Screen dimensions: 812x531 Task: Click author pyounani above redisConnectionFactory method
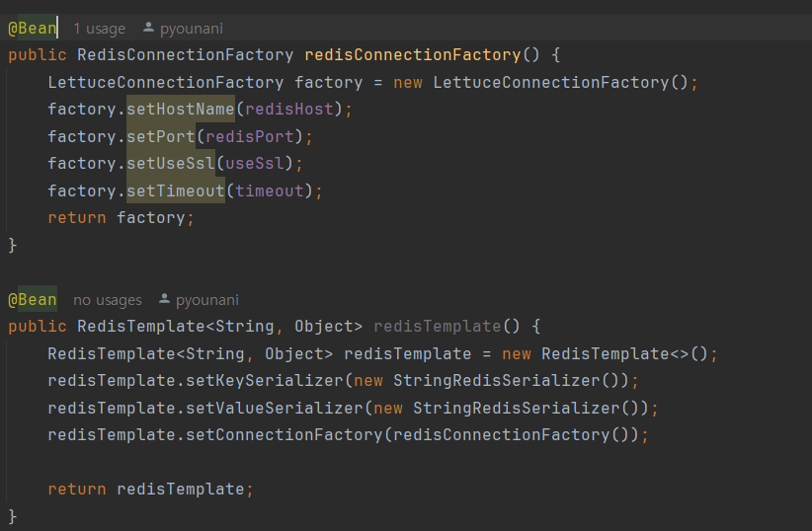191,29
